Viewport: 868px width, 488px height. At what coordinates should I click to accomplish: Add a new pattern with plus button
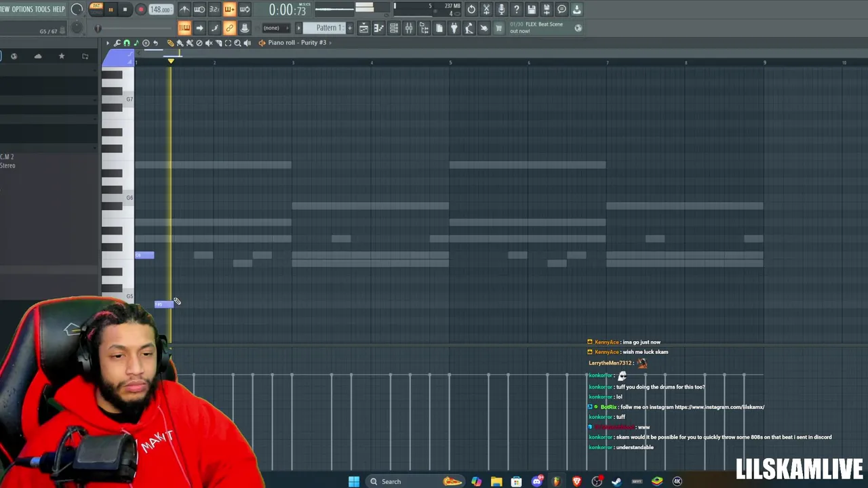349,28
